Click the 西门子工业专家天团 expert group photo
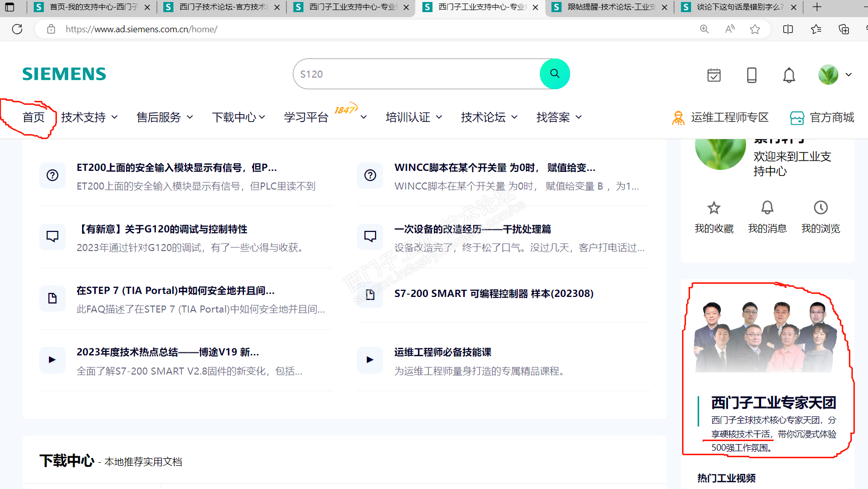868x489 pixels. (x=766, y=337)
